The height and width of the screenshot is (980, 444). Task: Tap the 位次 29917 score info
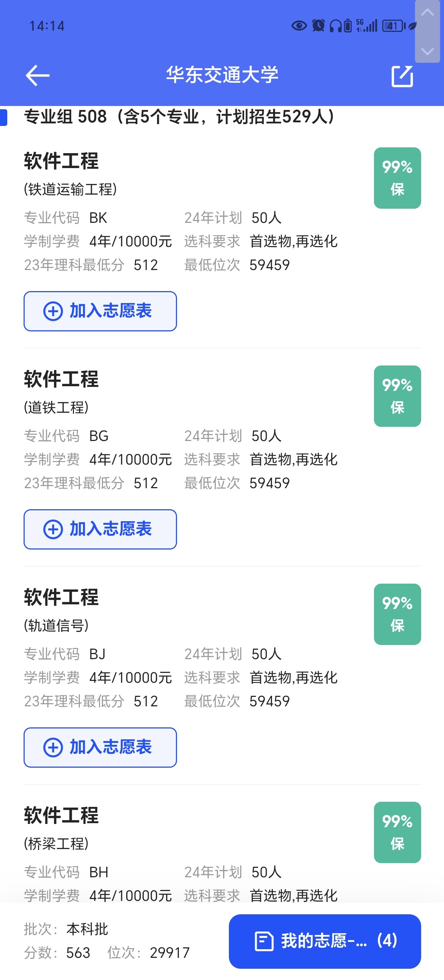tap(148, 953)
